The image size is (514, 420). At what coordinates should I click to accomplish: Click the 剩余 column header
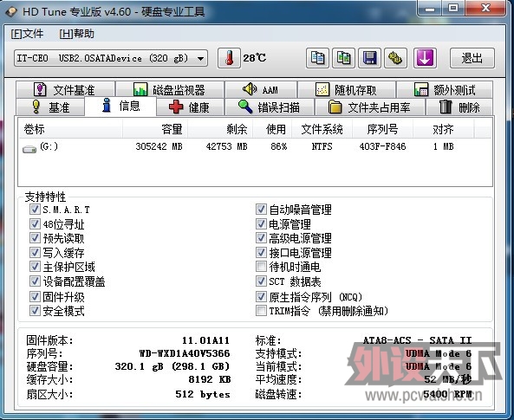pos(220,129)
